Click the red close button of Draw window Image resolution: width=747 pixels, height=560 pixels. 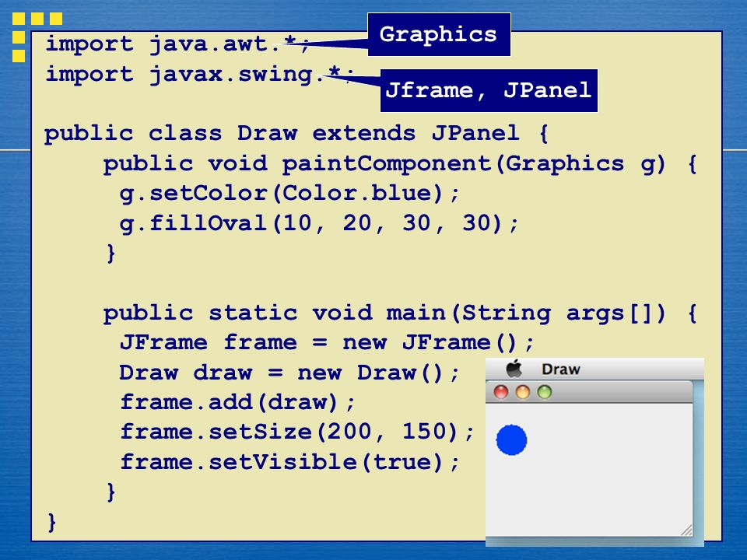coord(500,392)
